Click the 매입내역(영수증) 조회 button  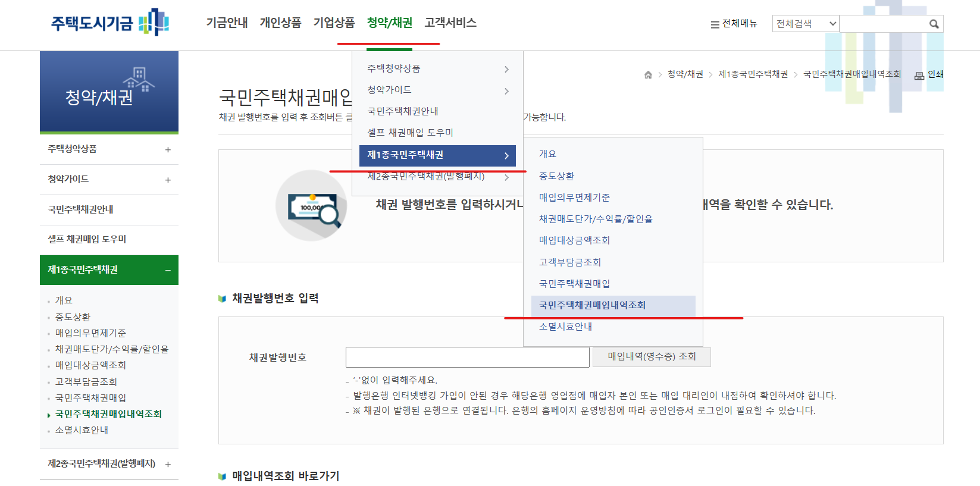[652, 357]
